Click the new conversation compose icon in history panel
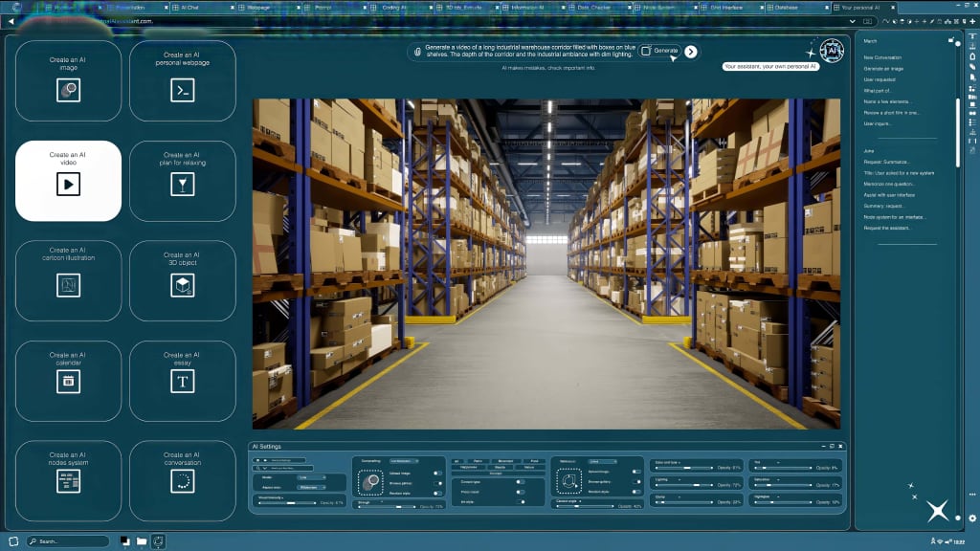The height and width of the screenshot is (551, 980). point(950,40)
